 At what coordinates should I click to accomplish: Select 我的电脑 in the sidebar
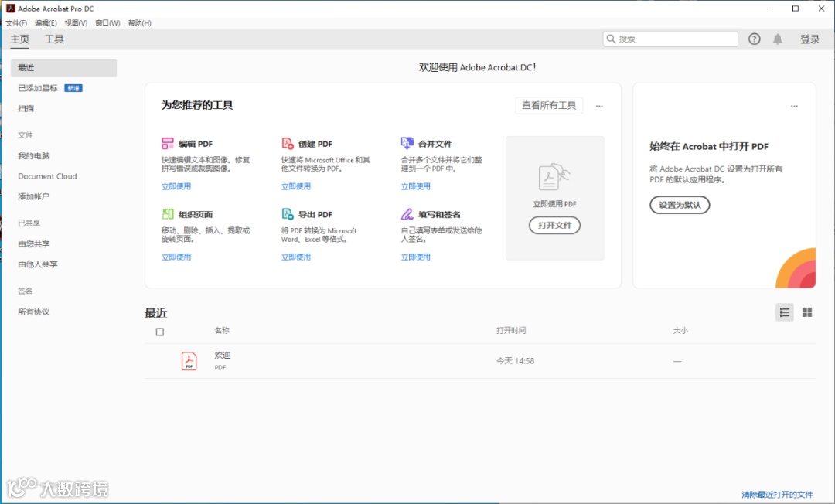click(33, 155)
